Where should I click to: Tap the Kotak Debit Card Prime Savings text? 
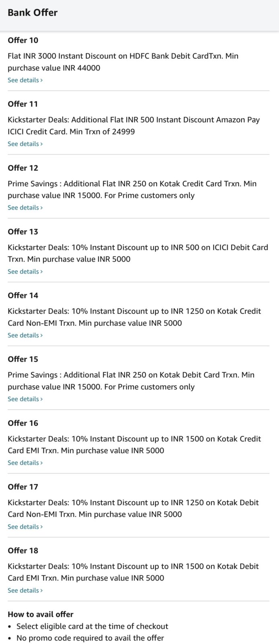pyautogui.click(x=131, y=381)
